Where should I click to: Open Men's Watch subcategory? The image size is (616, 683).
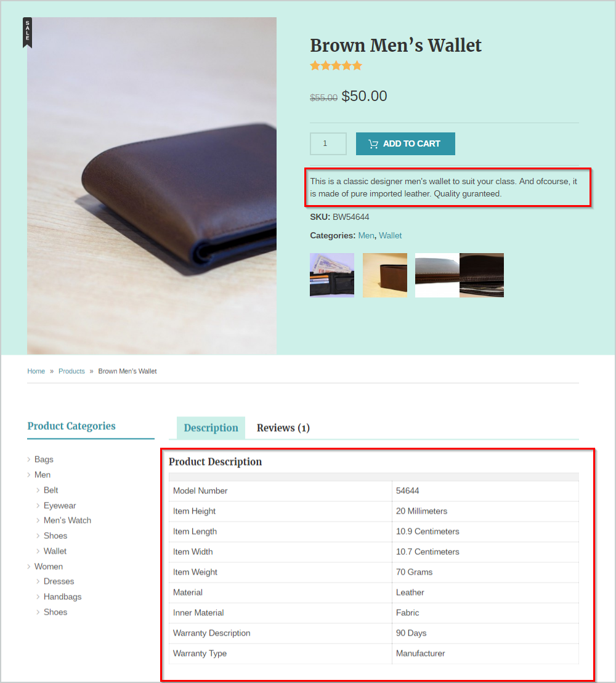67,520
